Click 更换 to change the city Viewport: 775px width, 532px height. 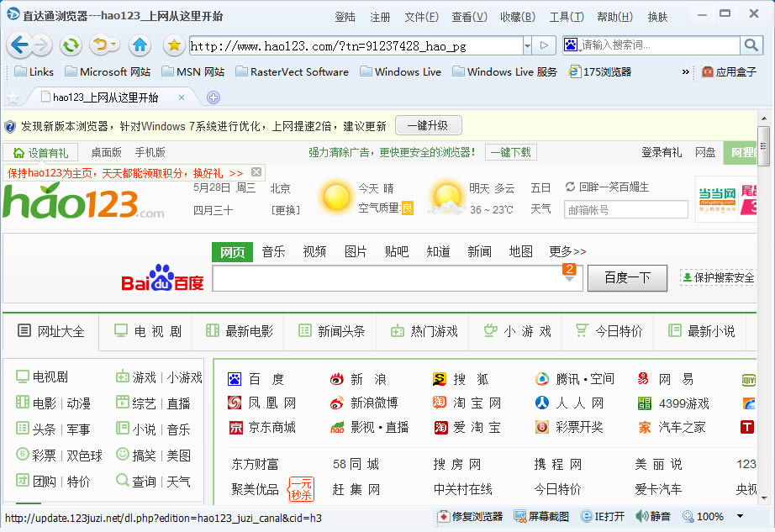click(285, 210)
